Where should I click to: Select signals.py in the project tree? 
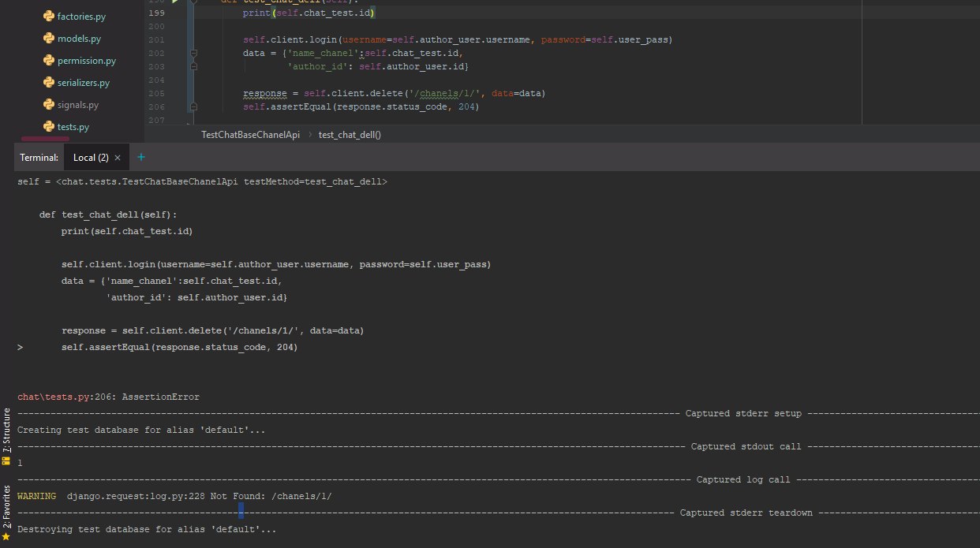pyautogui.click(x=77, y=104)
